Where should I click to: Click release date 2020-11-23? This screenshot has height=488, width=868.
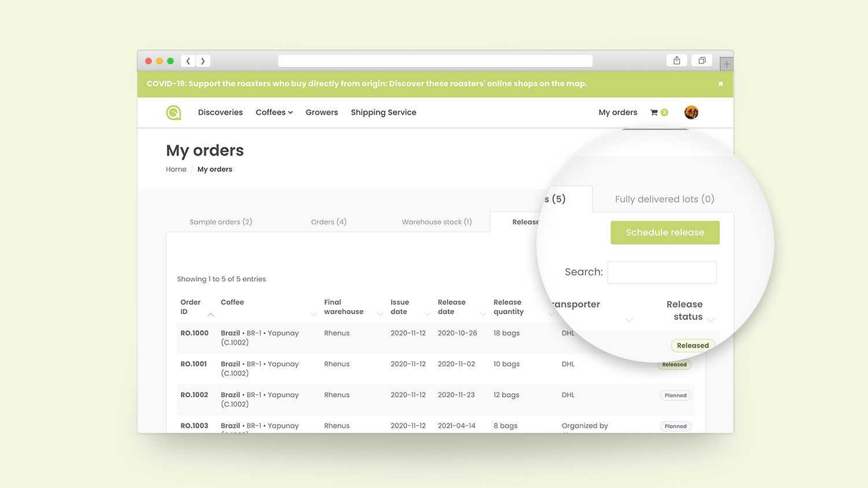coord(457,395)
